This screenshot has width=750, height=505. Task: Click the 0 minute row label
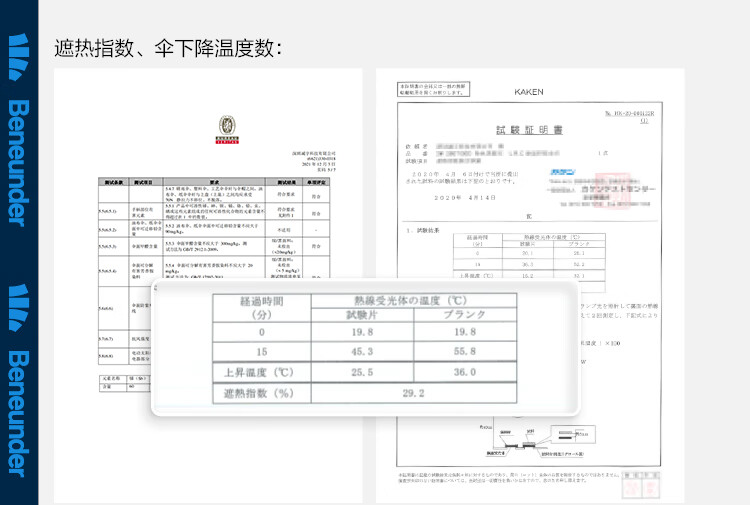262,332
